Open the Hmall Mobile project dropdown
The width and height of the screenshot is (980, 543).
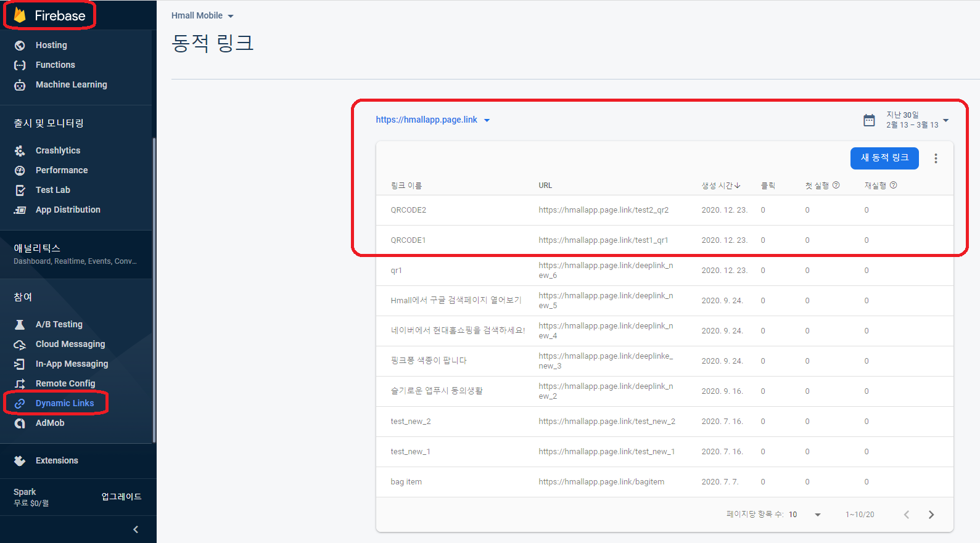[202, 15]
